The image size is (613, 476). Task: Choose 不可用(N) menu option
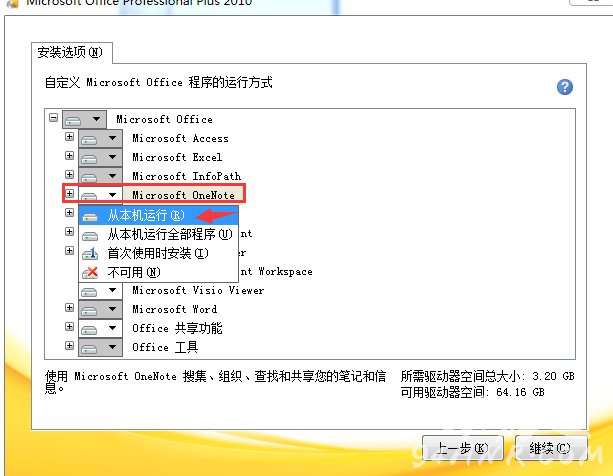[158, 272]
